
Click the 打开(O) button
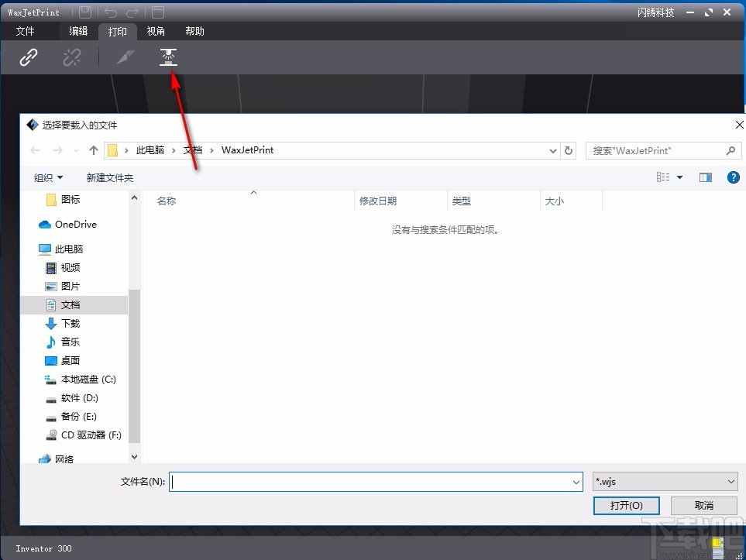(x=626, y=505)
